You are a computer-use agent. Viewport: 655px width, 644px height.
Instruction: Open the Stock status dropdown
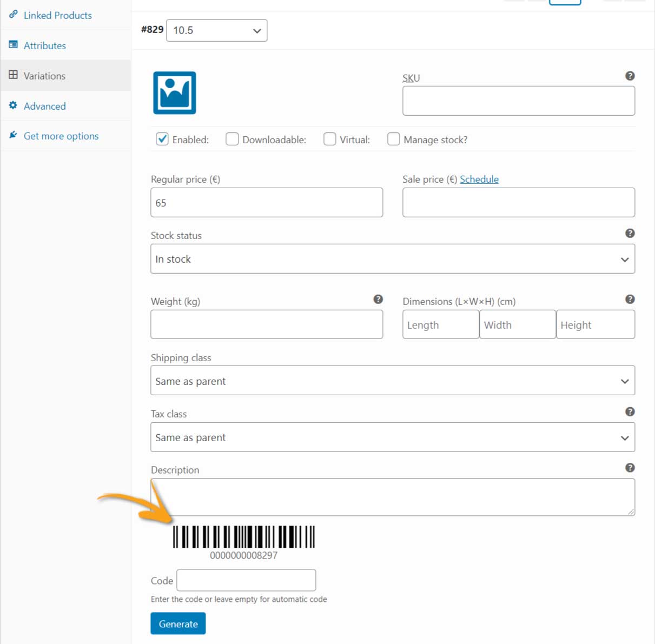(x=393, y=258)
